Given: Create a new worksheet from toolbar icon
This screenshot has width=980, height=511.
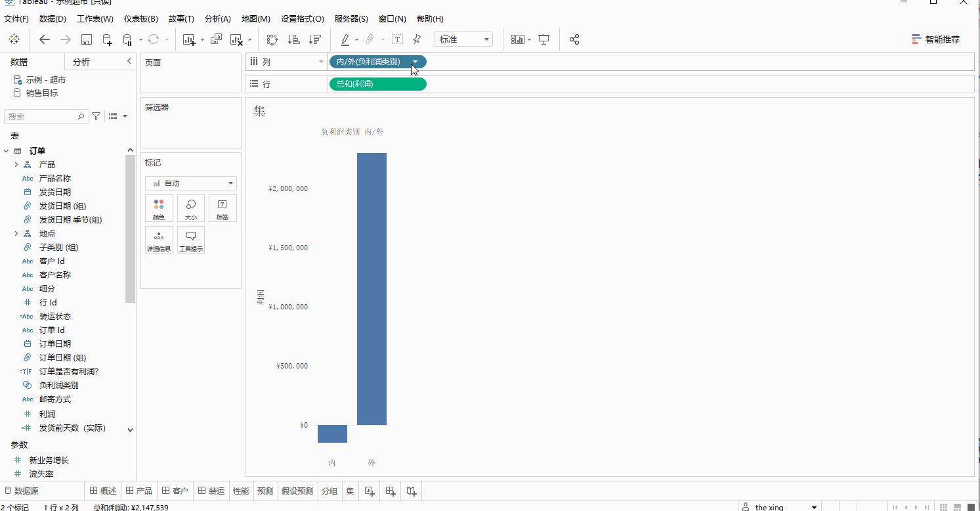Looking at the screenshot, I should [190, 39].
